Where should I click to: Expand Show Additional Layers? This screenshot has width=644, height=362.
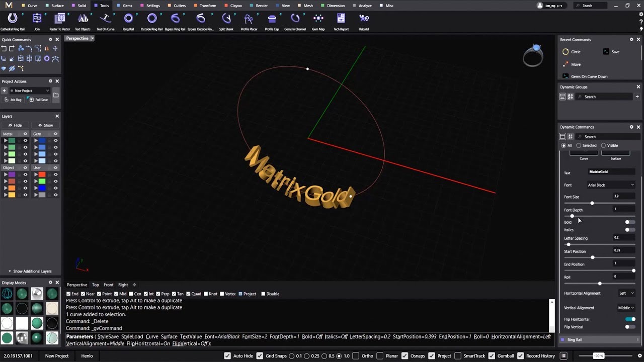coord(30,271)
